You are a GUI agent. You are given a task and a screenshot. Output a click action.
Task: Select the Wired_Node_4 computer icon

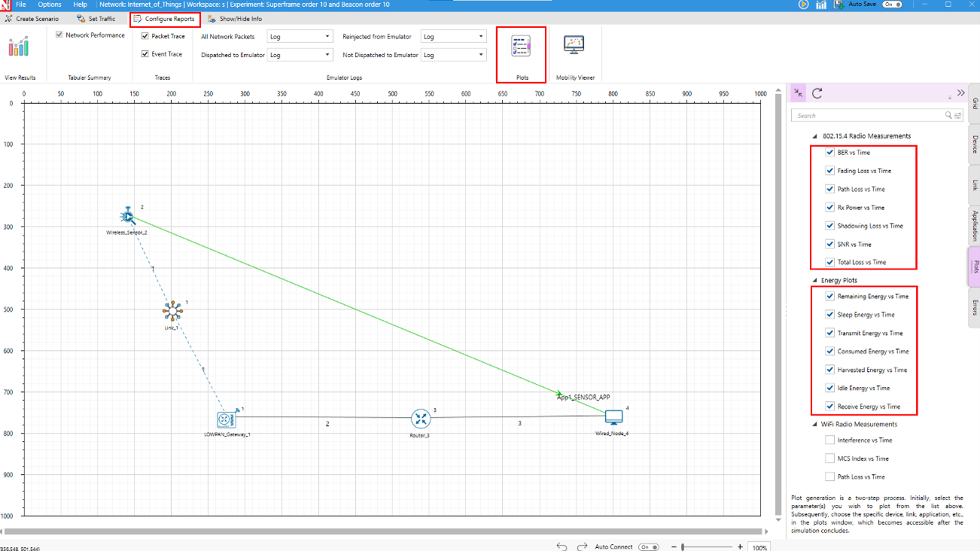613,417
